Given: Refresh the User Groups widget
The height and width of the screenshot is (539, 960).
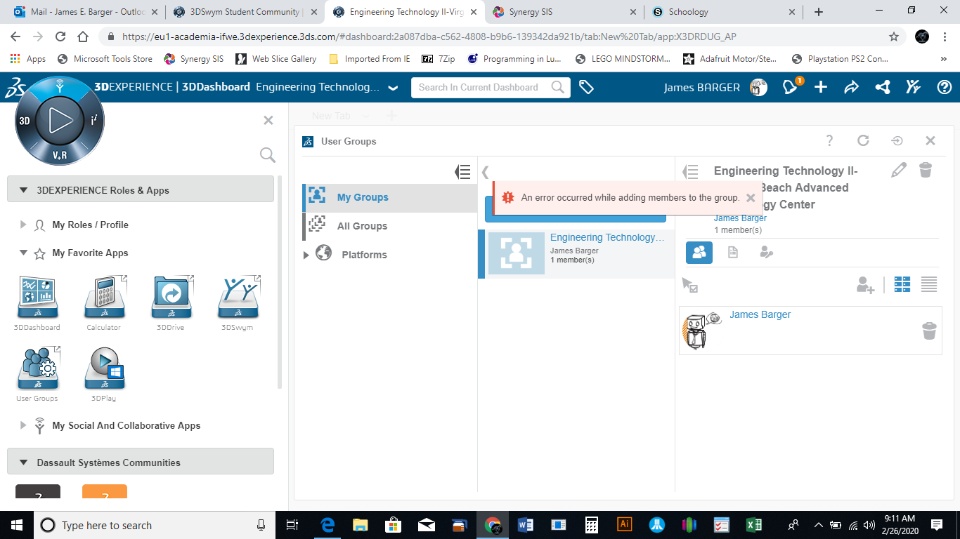Looking at the screenshot, I should pyautogui.click(x=863, y=141).
